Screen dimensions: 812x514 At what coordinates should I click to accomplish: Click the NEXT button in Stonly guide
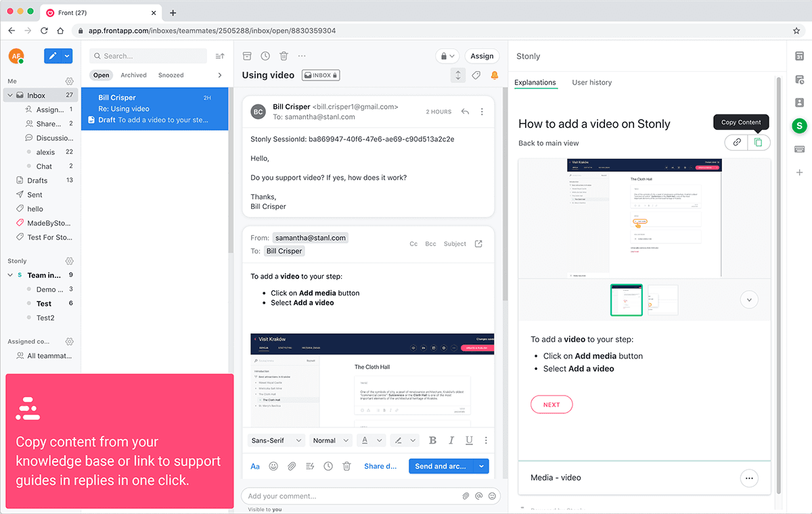tap(551, 404)
